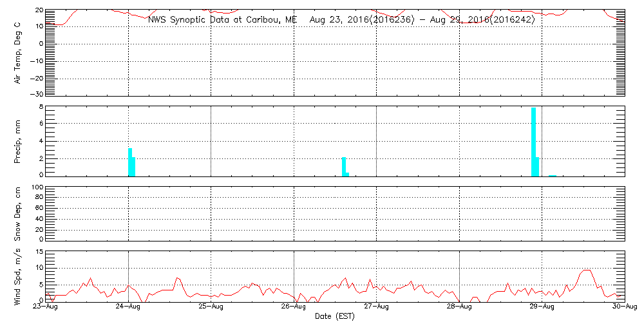Viewport: 644px width, 322px height.
Task: Click the "40" tick on the snow depth axis
Action: (39, 219)
